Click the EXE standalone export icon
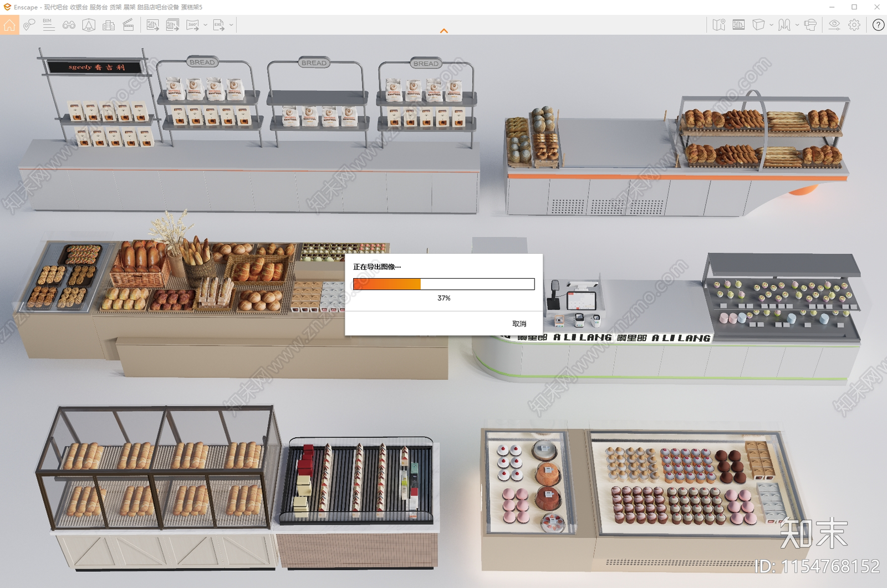Image resolution: width=887 pixels, height=588 pixels. (219, 25)
